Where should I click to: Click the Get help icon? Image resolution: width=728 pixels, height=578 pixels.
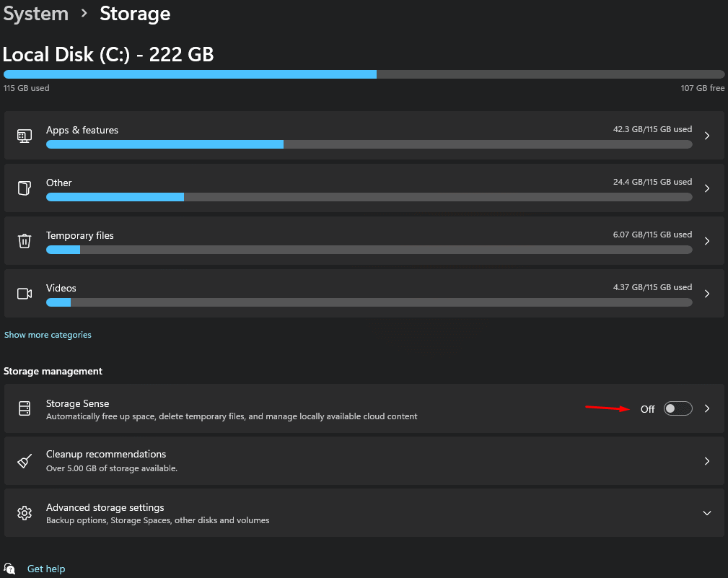coord(10,569)
